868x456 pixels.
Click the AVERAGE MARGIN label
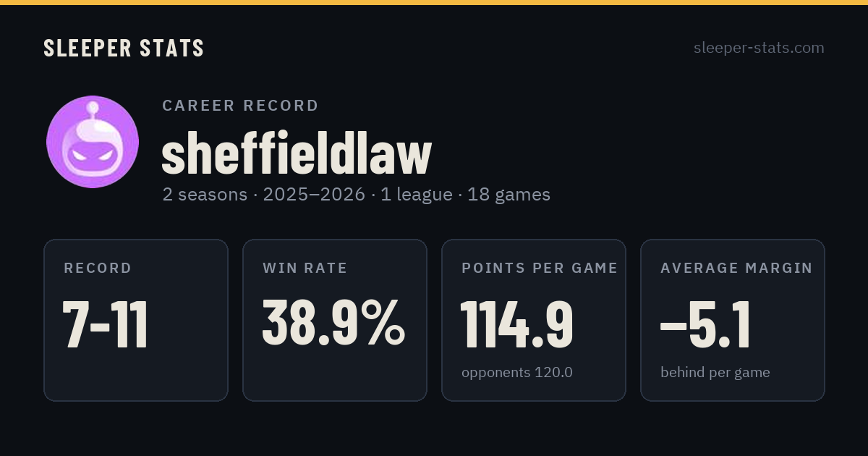tap(736, 269)
